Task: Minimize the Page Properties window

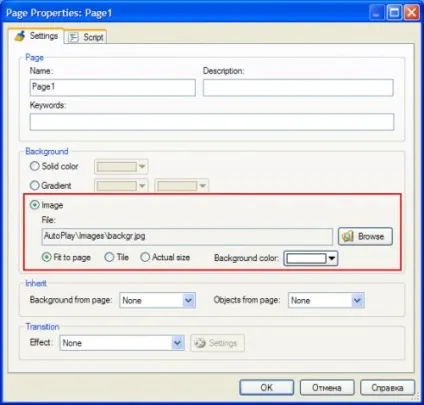Action: coord(377,13)
